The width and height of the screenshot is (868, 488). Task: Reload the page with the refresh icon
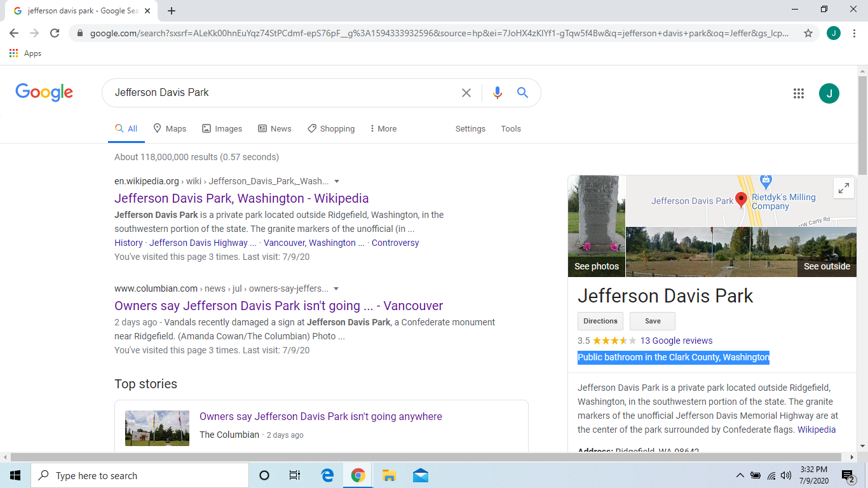coord(55,33)
